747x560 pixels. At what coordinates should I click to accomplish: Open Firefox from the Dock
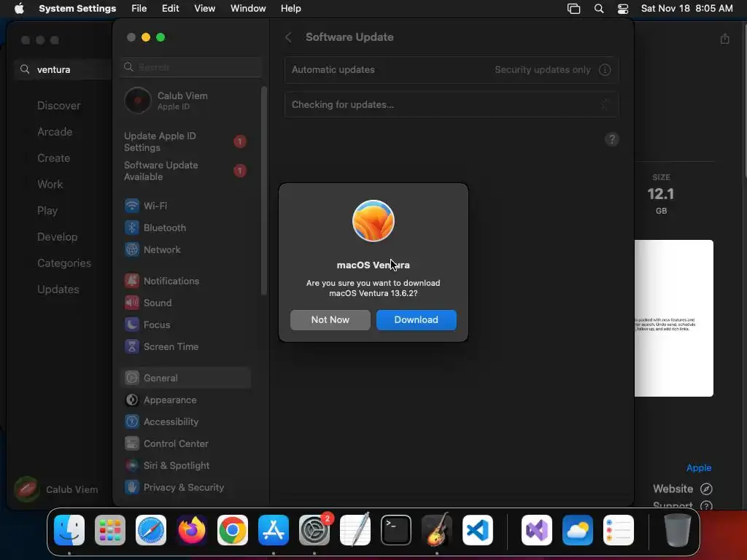point(192,530)
